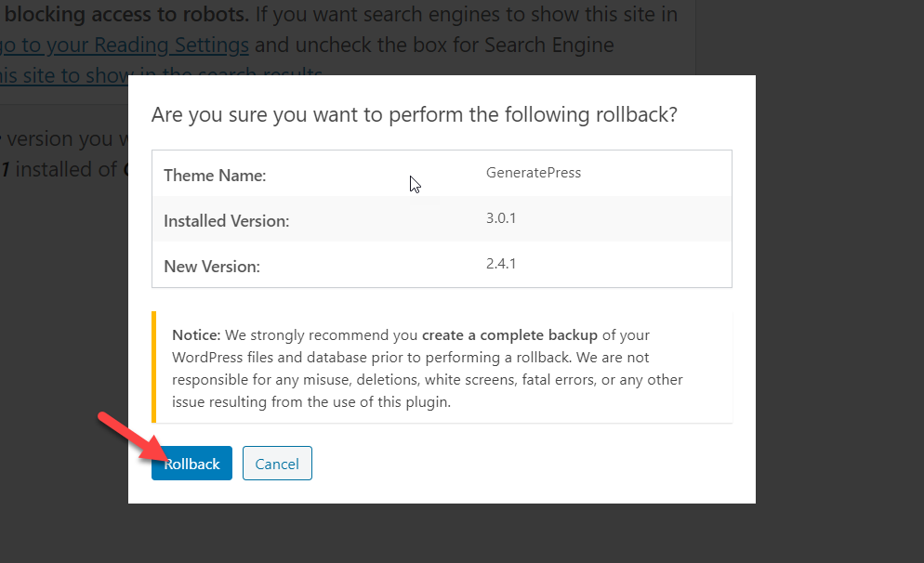
Task: Select the installed version value 3.0.1
Action: pyautogui.click(x=501, y=218)
